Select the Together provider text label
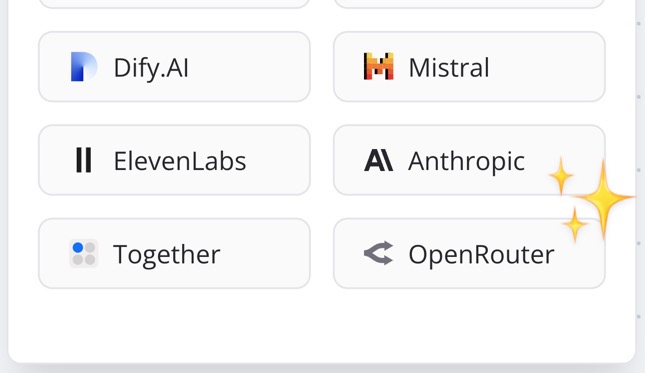Viewport: 645px width, 373px height. pos(167,255)
